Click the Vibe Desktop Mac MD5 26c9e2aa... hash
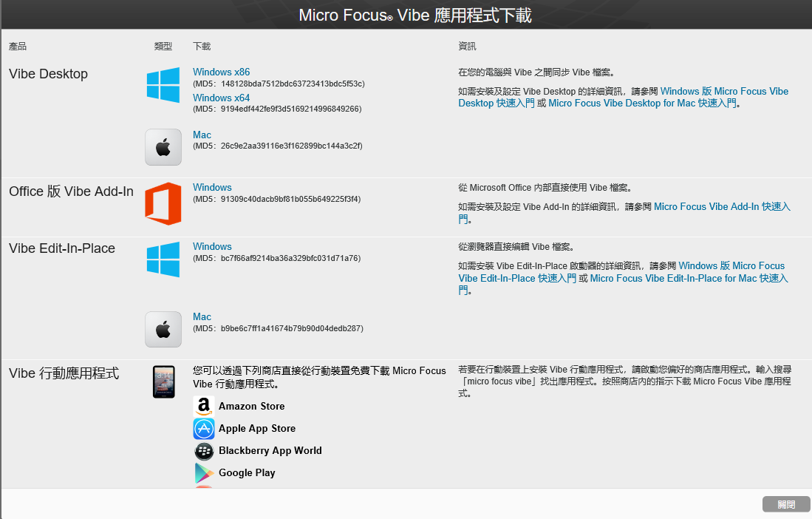Screen dimensions: 812x519 click(x=278, y=146)
